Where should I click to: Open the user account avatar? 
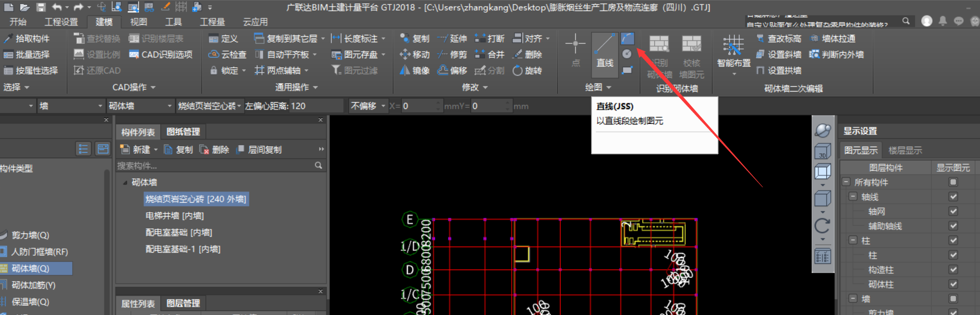click(x=927, y=21)
